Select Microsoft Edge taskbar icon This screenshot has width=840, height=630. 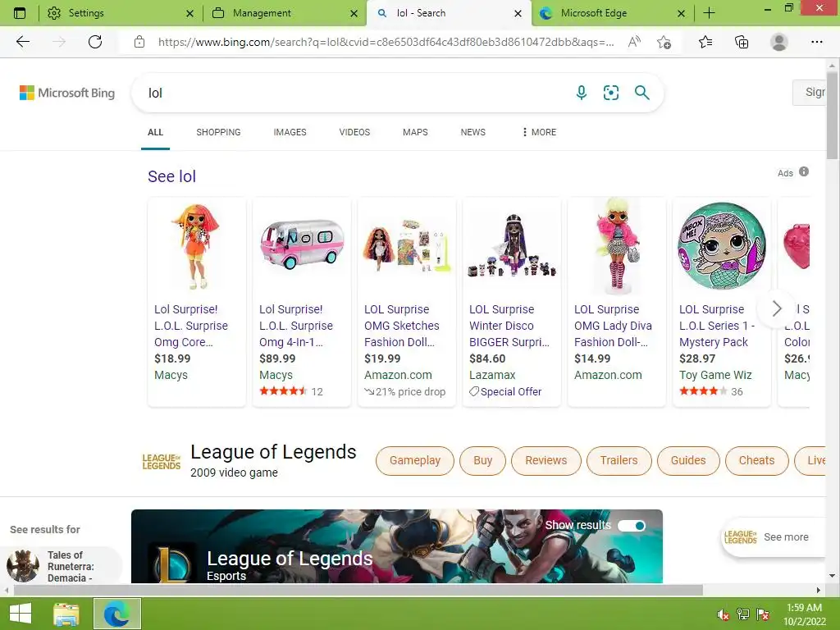click(x=117, y=614)
